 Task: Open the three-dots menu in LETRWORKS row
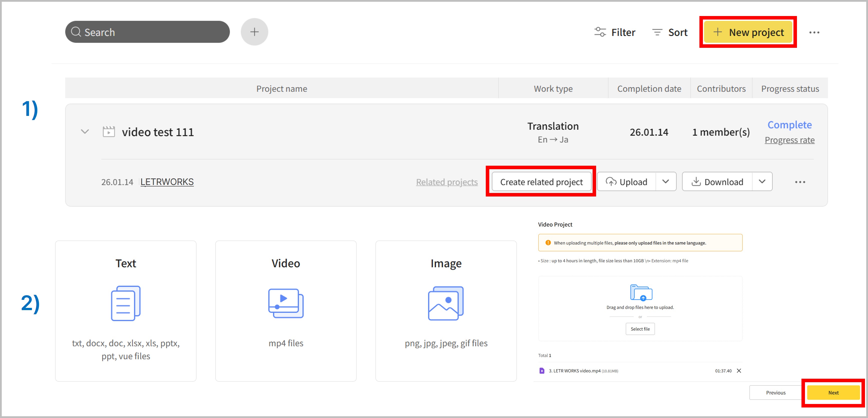[x=800, y=182]
